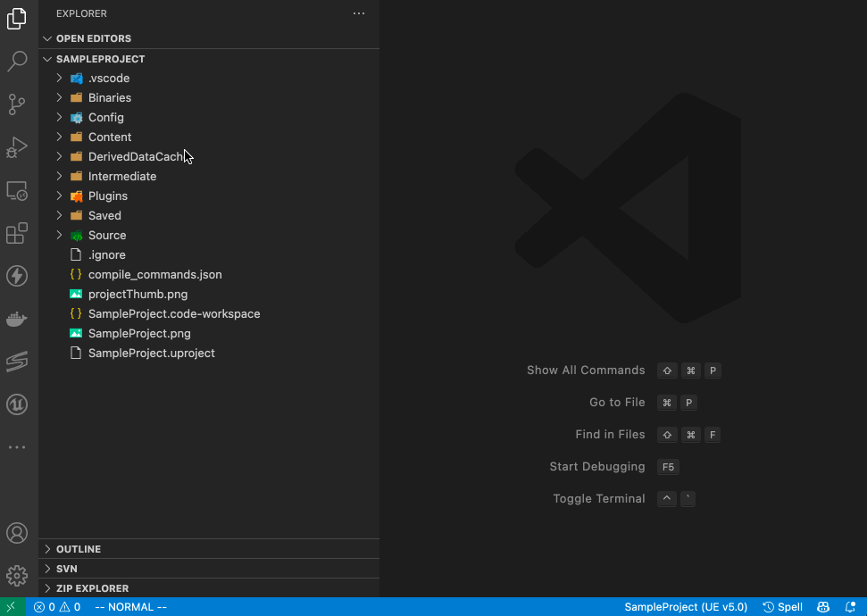
Task: Click the Find in Files label
Action: (x=610, y=434)
